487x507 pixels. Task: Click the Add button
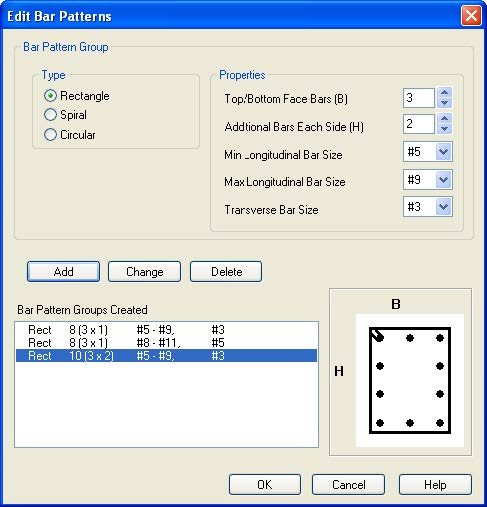pos(63,272)
